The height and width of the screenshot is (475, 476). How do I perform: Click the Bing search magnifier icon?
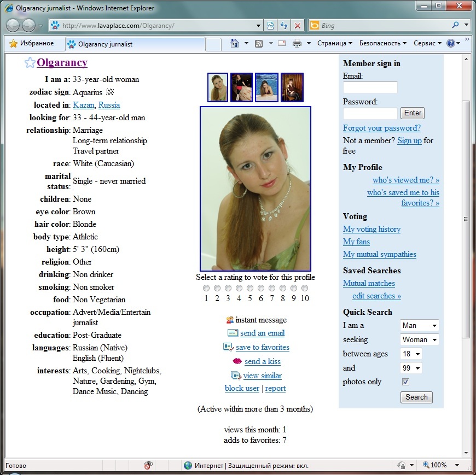[x=455, y=25]
